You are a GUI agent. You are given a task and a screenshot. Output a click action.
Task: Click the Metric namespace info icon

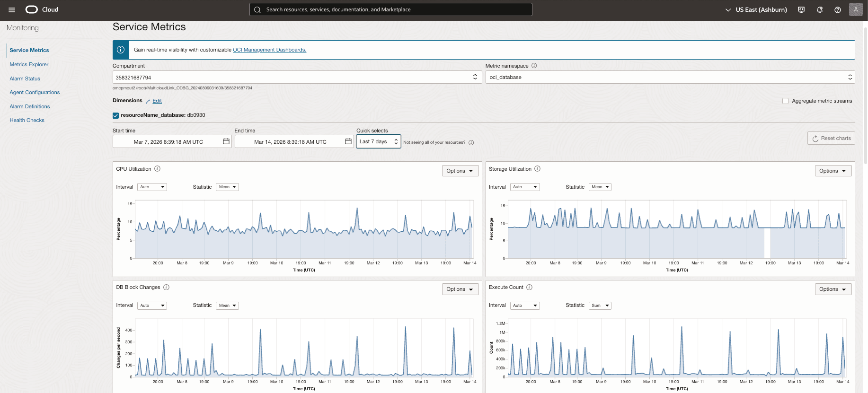click(534, 66)
